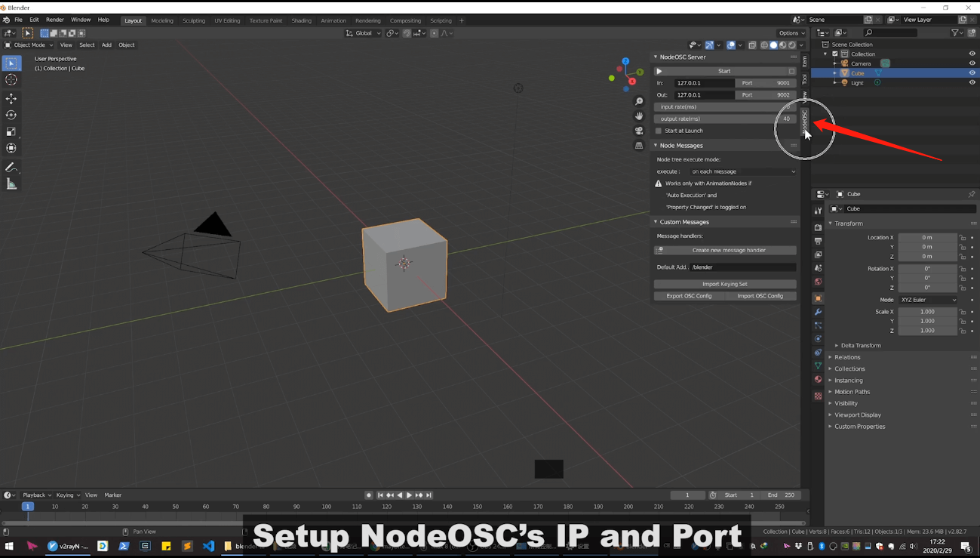This screenshot has width=980, height=558.
Task: Open the Modifiers wrench tab icon
Action: click(818, 312)
